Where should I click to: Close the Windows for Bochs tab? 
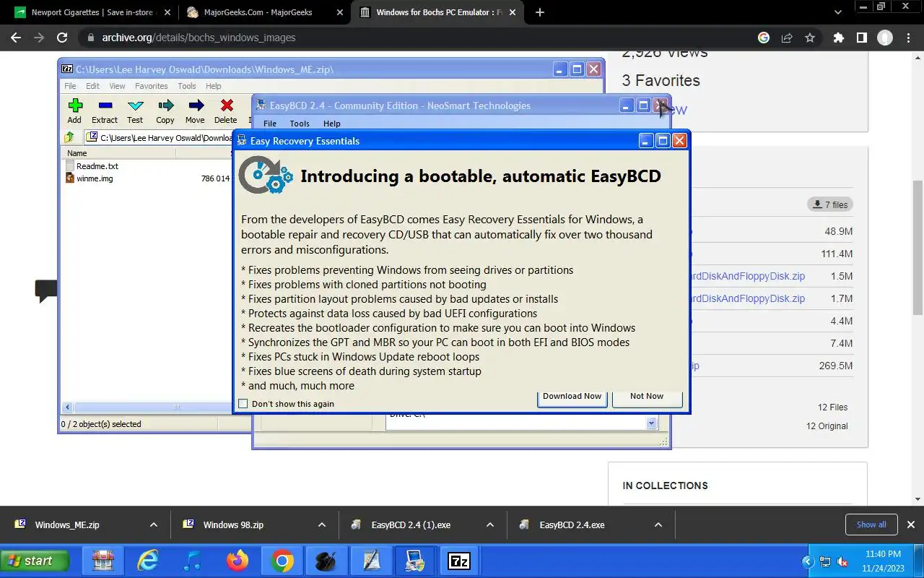tap(512, 12)
